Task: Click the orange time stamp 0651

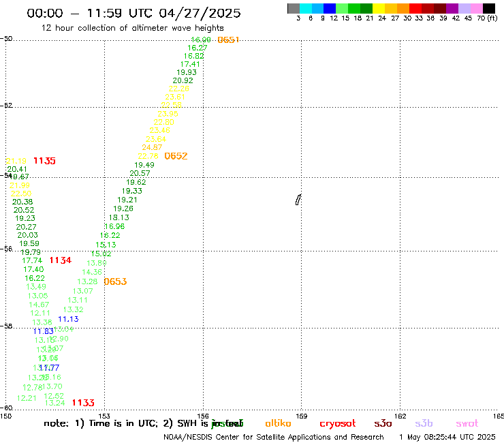Action: 228,40
